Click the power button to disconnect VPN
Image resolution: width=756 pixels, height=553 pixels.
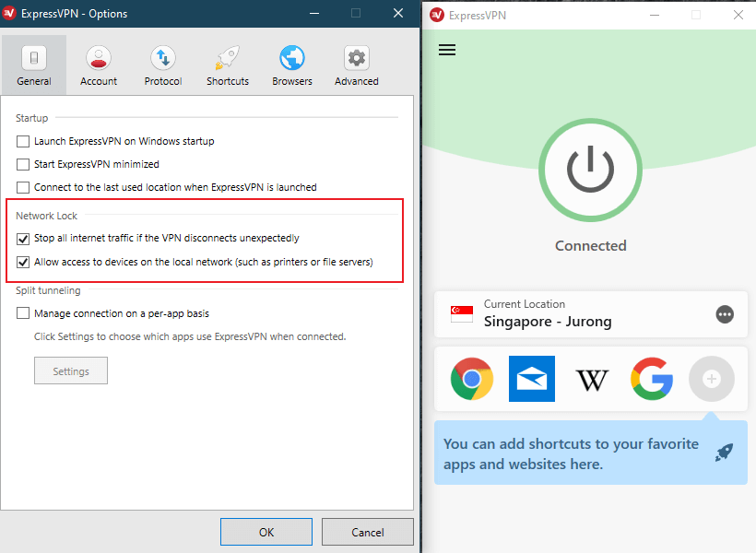(590, 170)
